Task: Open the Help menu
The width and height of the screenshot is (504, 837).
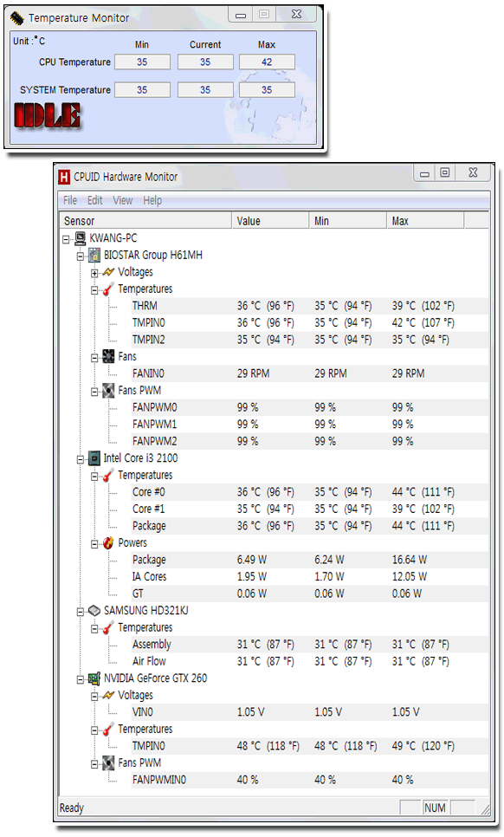Action: pos(152,200)
